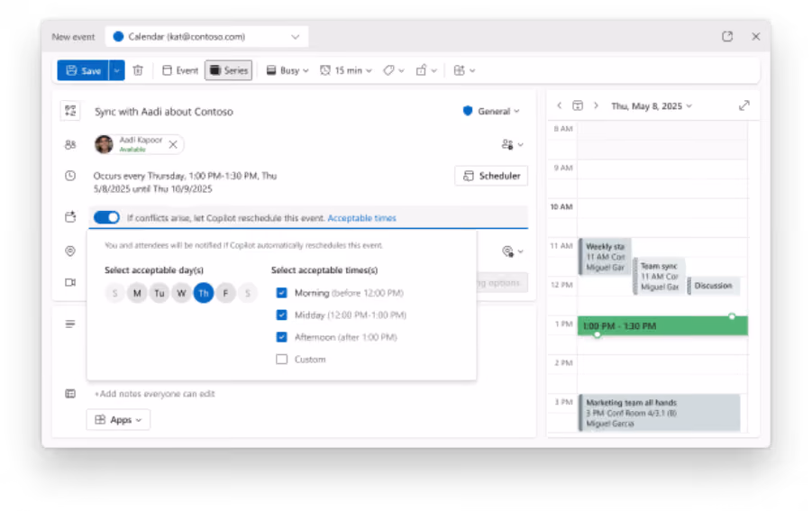Viewport: 812px width, 511px height.
Task: Click Aadi Kapoor's avatar
Action: 104,144
